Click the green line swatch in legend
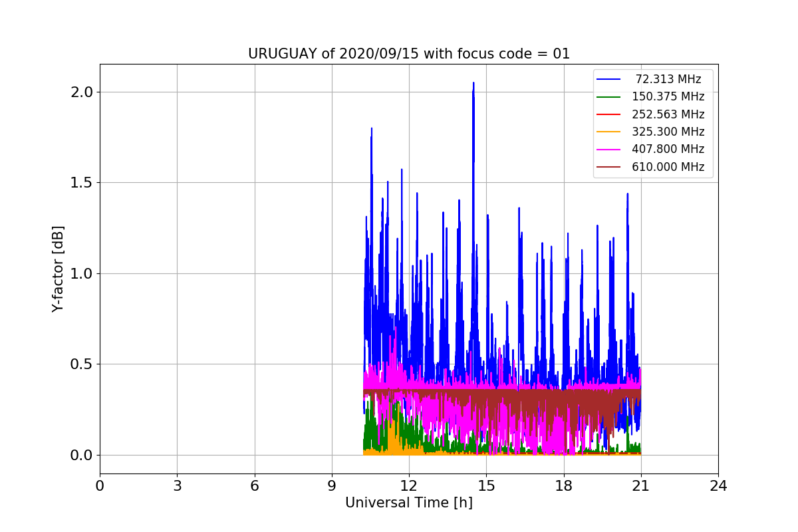The width and height of the screenshot is (798, 532). 608,97
